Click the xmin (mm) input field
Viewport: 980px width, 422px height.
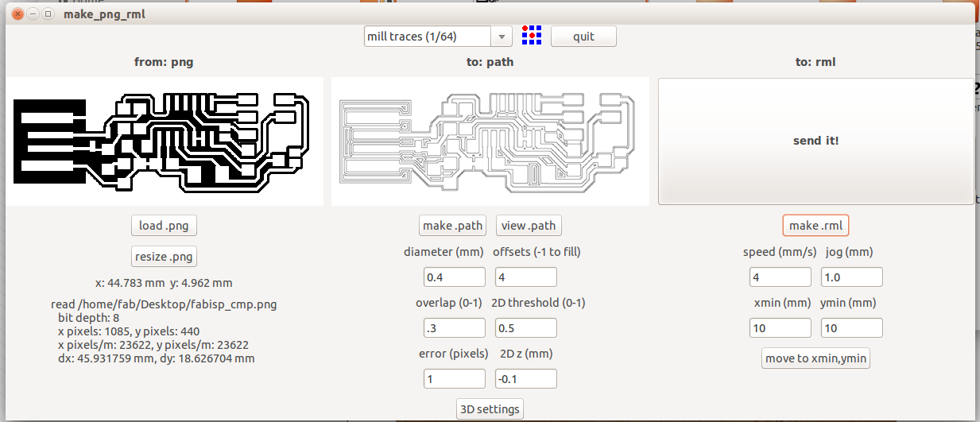(781, 328)
